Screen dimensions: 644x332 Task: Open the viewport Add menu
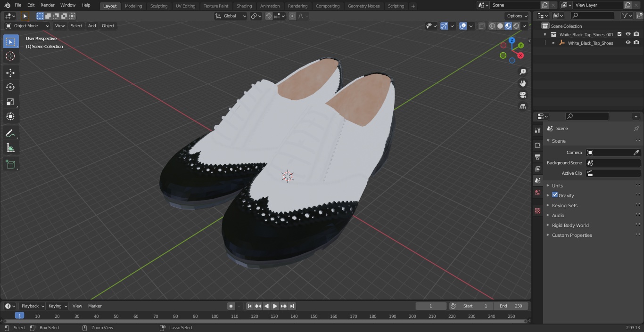[x=92, y=26]
